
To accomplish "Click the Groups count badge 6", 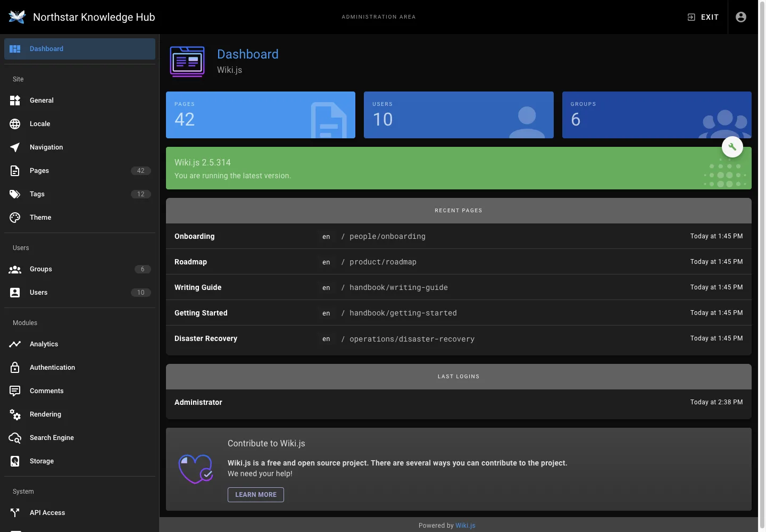I will (143, 269).
